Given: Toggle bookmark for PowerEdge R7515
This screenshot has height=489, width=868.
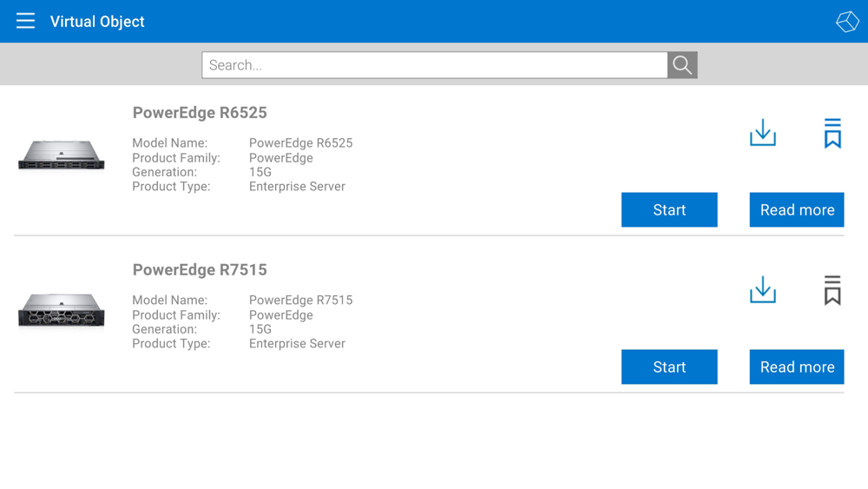Looking at the screenshot, I should [832, 291].
